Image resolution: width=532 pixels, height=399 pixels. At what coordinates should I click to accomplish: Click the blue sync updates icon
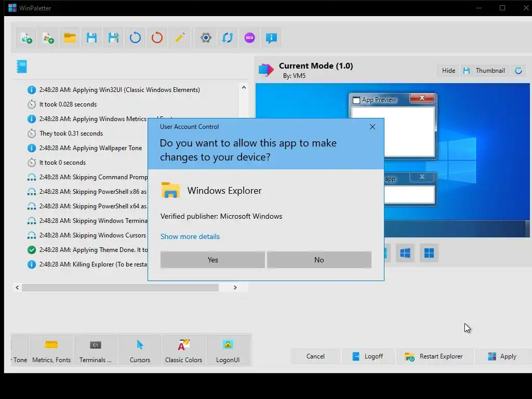[x=228, y=38]
